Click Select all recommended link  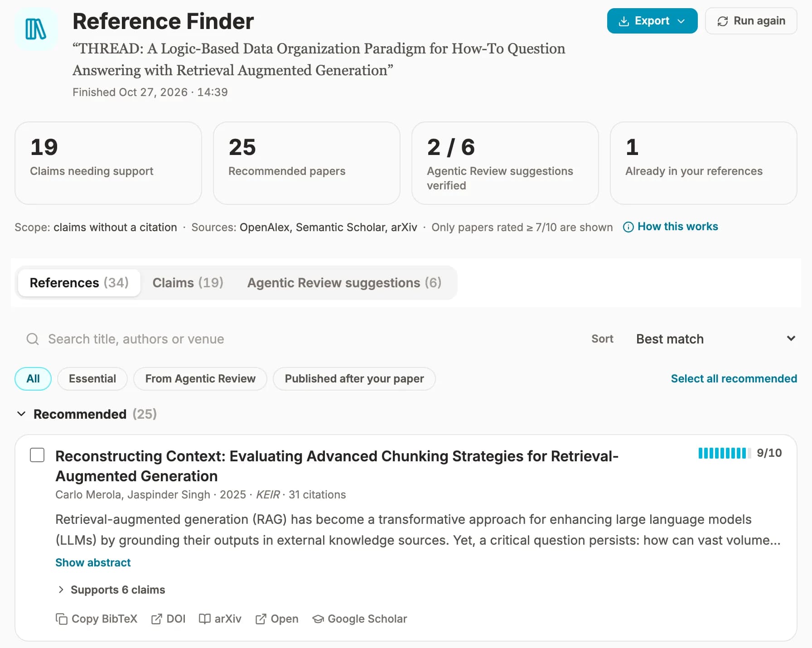click(x=734, y=379)
